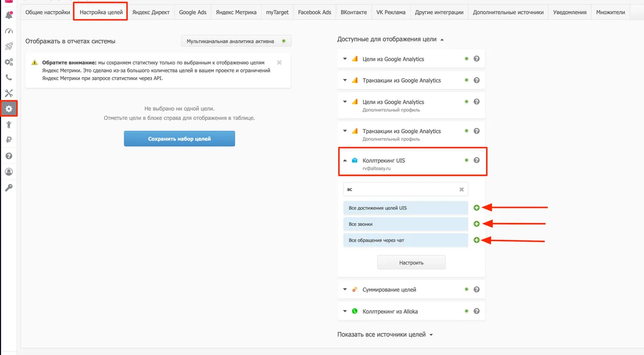
Task: Open the ruble billing icon
Action: pyautogui.click(x=9, y=140)
